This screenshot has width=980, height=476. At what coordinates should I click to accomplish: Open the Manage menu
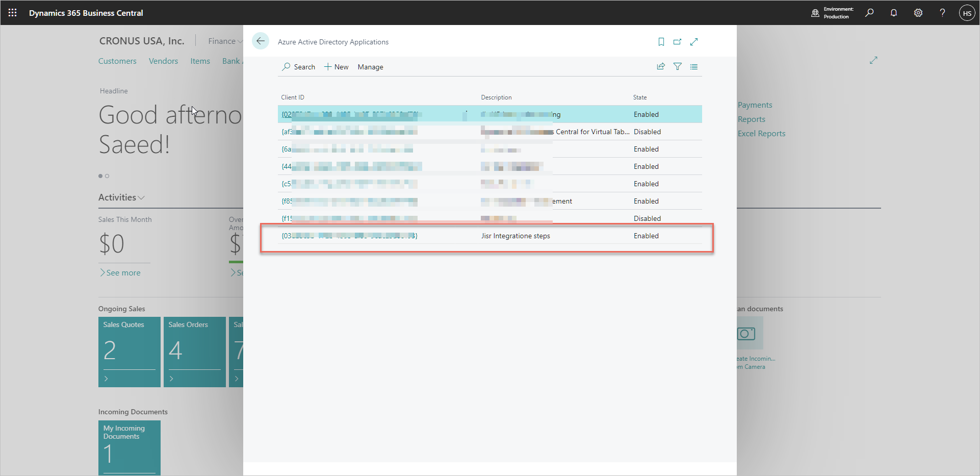point(370,67)
